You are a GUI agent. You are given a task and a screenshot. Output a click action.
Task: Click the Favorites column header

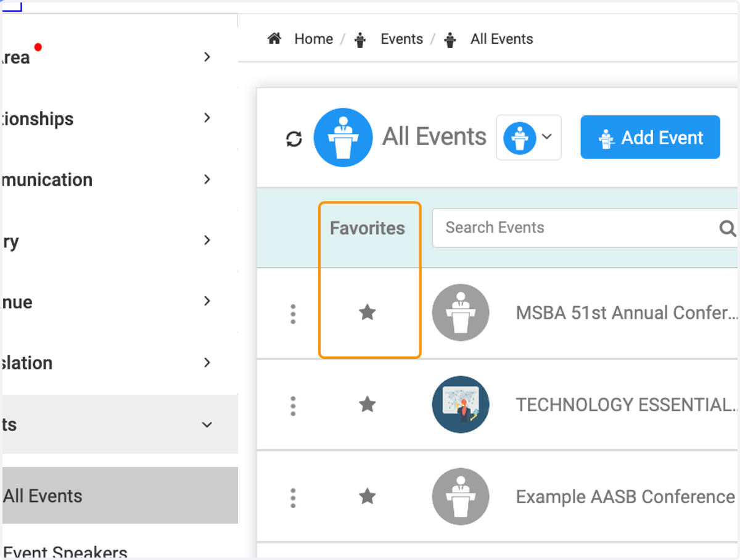(x=368, y=228)
